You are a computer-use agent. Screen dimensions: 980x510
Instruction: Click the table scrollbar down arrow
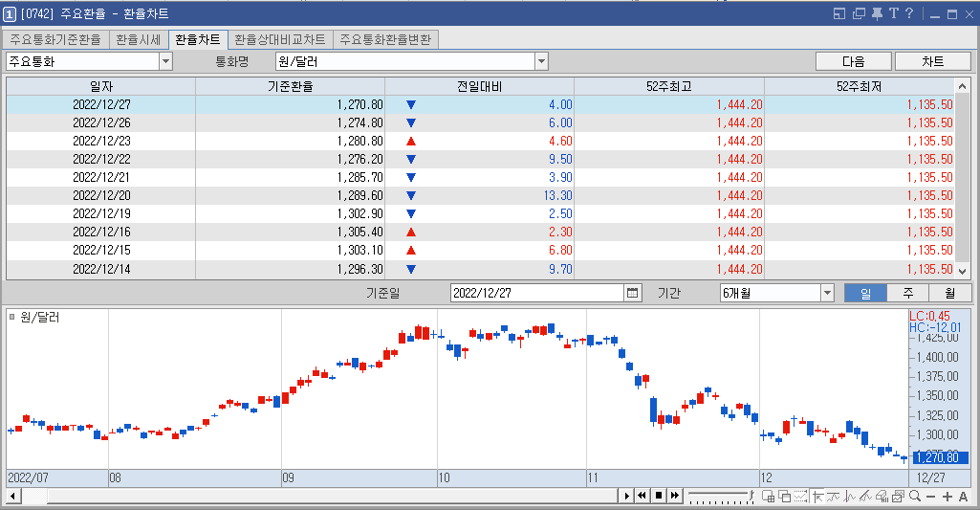(963, 271)
